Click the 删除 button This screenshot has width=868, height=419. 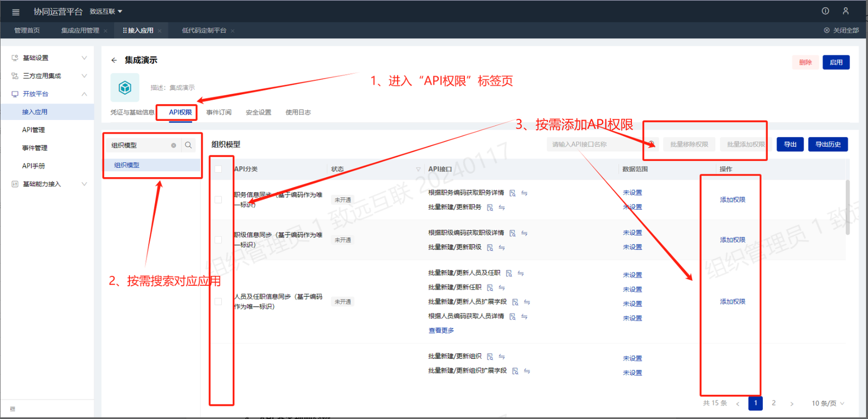click(805, 62)
